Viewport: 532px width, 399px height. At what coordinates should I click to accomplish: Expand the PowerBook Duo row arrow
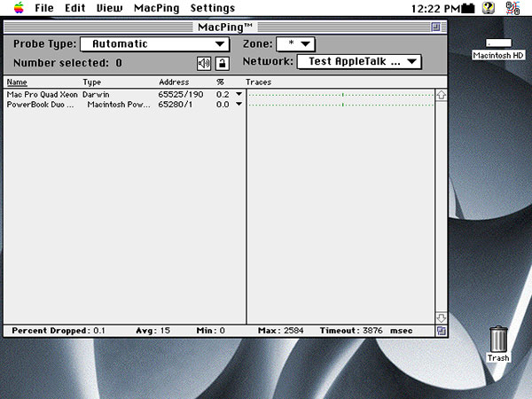[x=239, y=105]
